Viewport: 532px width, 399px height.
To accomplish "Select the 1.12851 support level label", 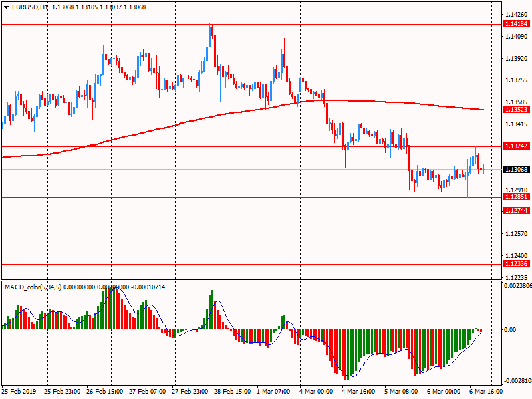I will (x=516, y=197).
